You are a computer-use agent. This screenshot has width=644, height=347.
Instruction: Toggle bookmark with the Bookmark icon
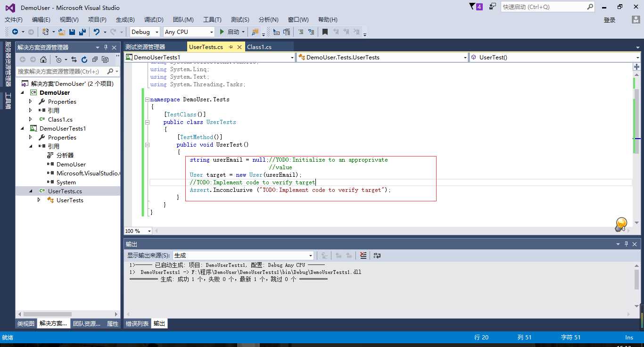click(325, 32)
